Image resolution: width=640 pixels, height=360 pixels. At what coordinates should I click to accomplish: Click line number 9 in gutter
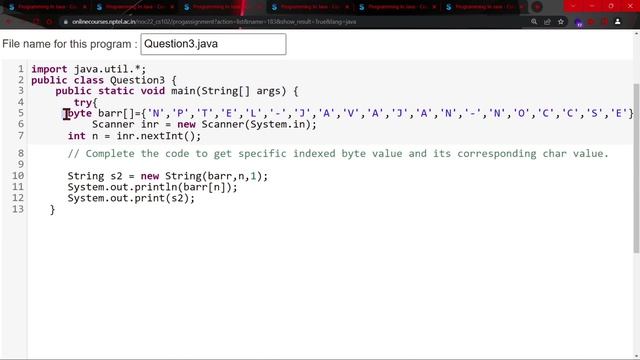pyautogui.click(x=20, y=164)
